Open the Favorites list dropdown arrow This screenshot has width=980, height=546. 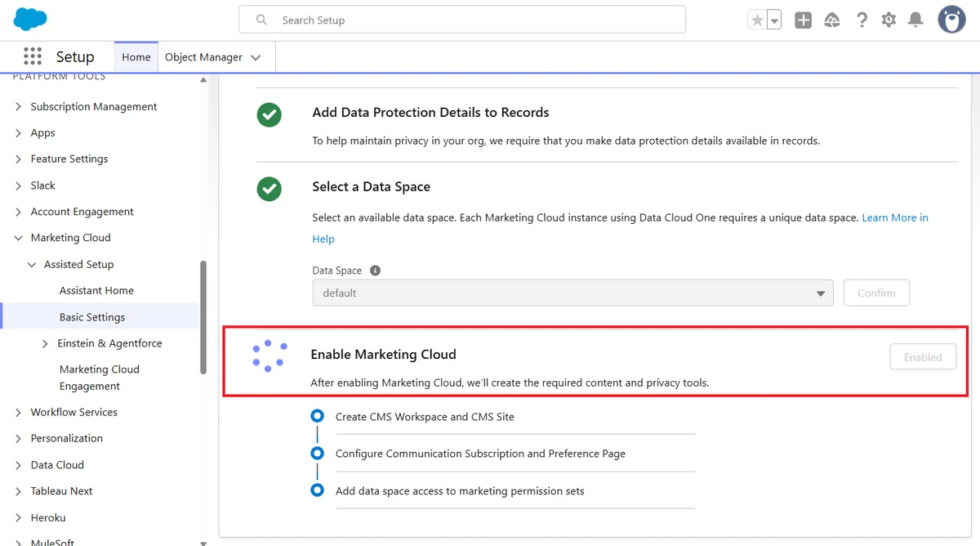point(774,20)
